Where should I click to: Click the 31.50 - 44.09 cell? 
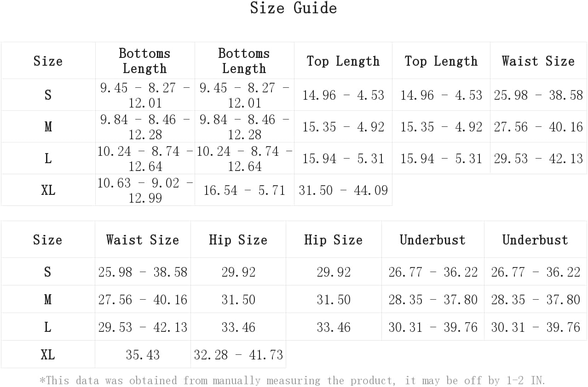[343, 190]
